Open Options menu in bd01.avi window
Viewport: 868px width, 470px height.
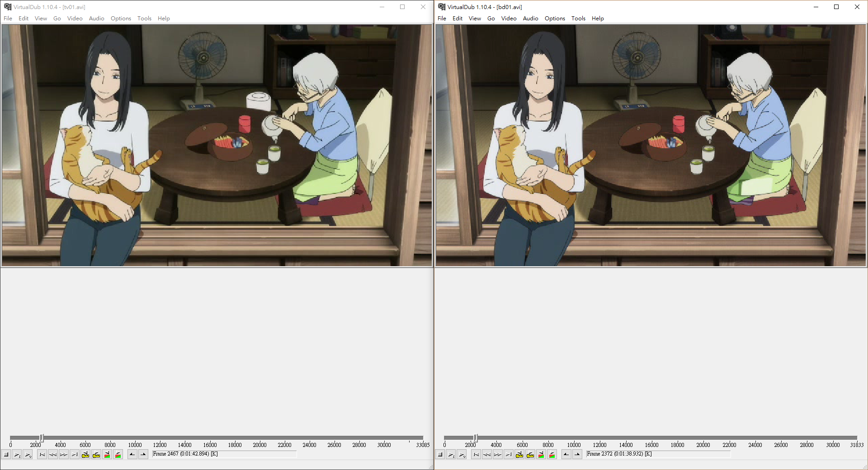click(x=555, y=19)
